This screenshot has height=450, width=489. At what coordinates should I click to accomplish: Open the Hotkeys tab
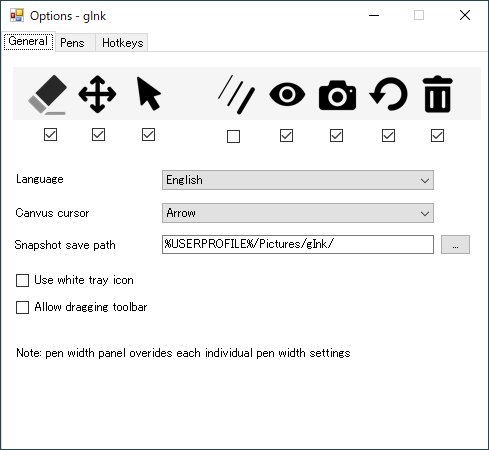click(x=122, y=43)
